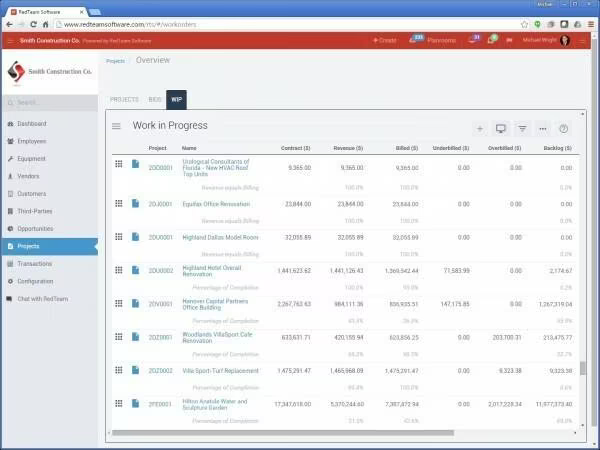Open the Work in Progress hamburger menu

[x=116, y=126]
